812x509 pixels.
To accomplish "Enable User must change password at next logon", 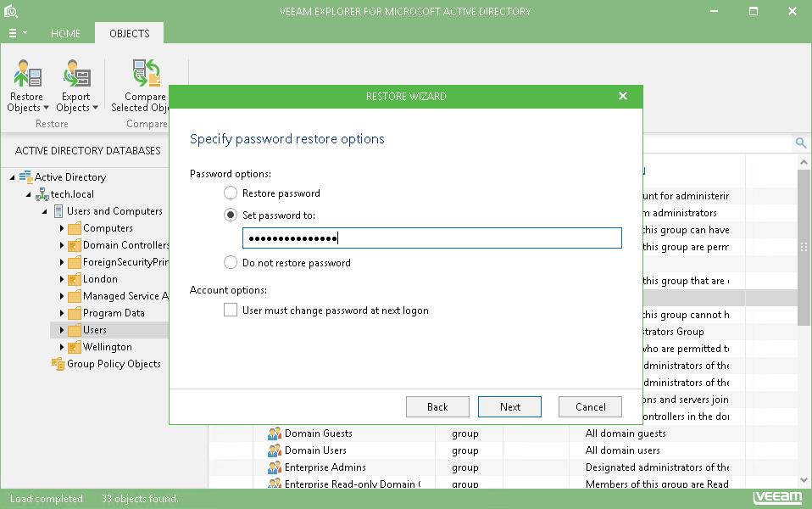I will (x=230, y=310).
